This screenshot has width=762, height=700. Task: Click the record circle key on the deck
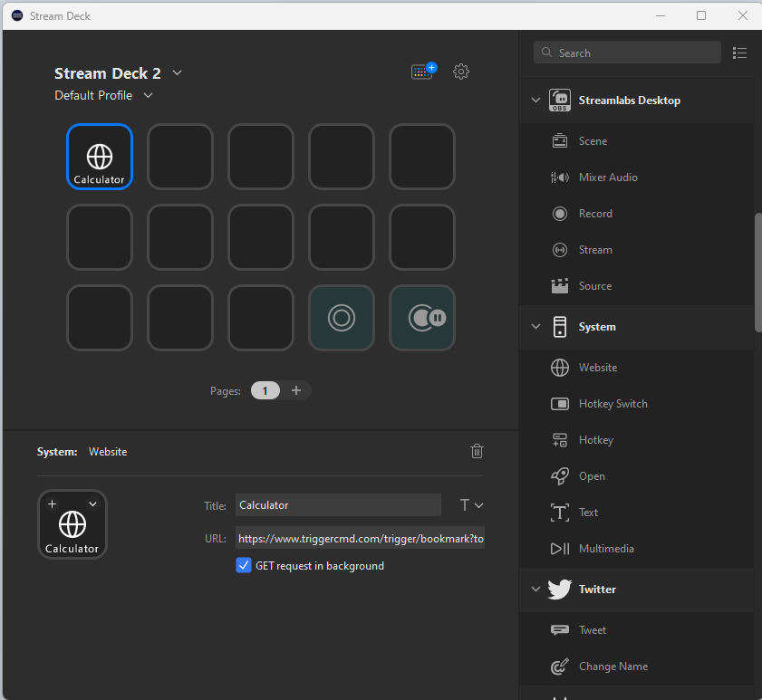coord(342,318)
